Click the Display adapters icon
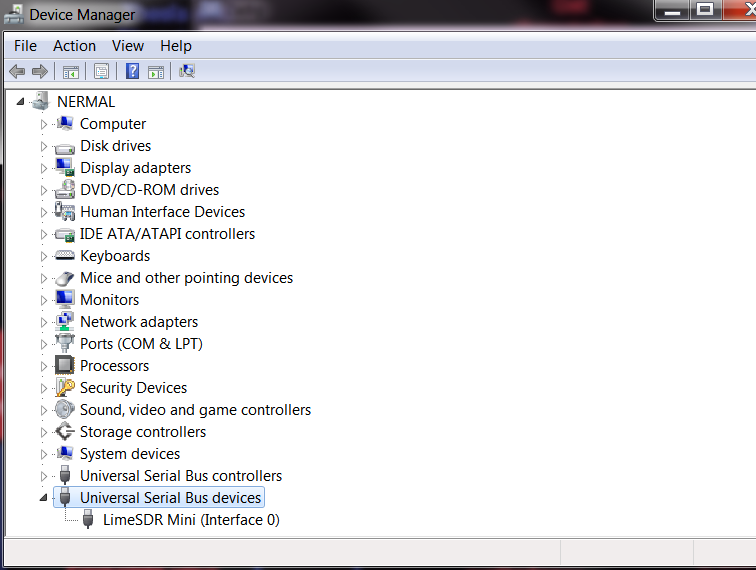The height and width of the screenshot is (570, 756). [65, 167]
